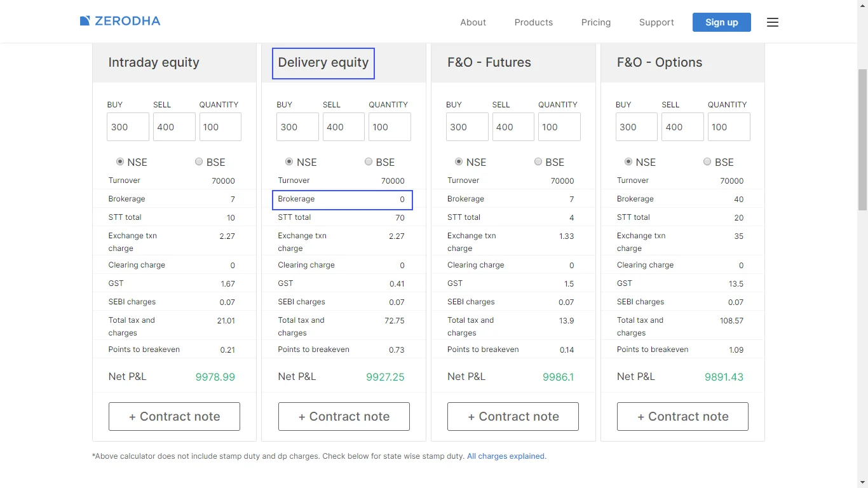Viewport: 868px width, 488px height.
Task: Click Delivery equity Net P&L value 9927.25
Action: coord(385,377)
